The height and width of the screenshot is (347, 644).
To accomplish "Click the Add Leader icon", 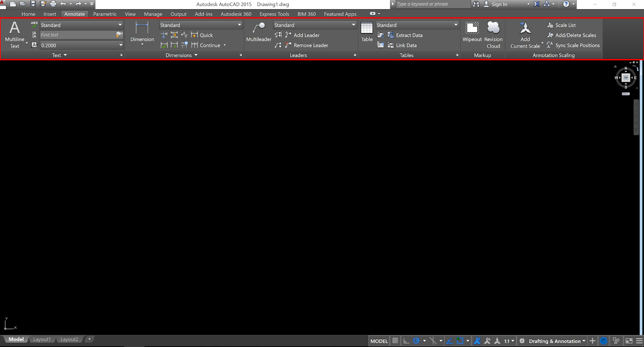I will tap(288, 35).
